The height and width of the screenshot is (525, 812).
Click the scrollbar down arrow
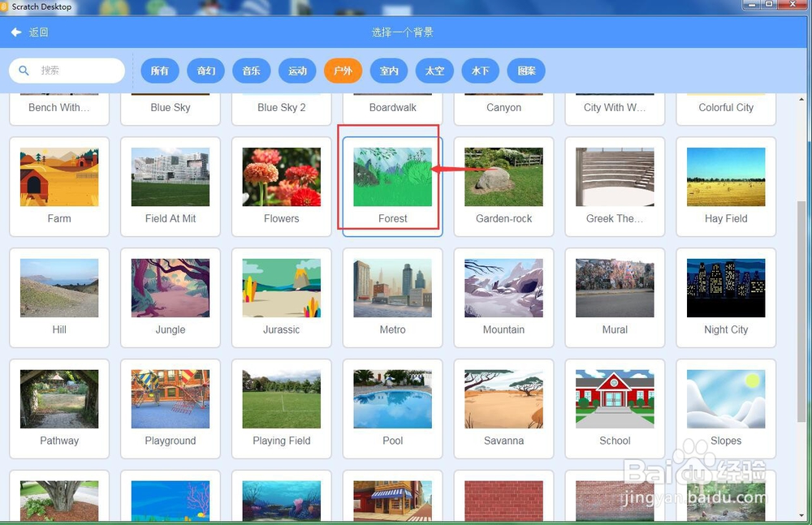pyautogui.click(x=801, y=516)
